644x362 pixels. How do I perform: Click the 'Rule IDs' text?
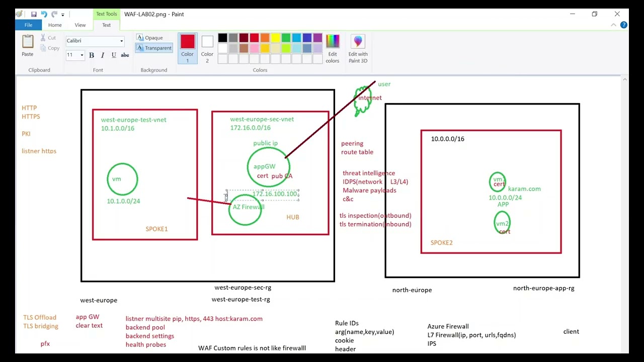[347, 323]
